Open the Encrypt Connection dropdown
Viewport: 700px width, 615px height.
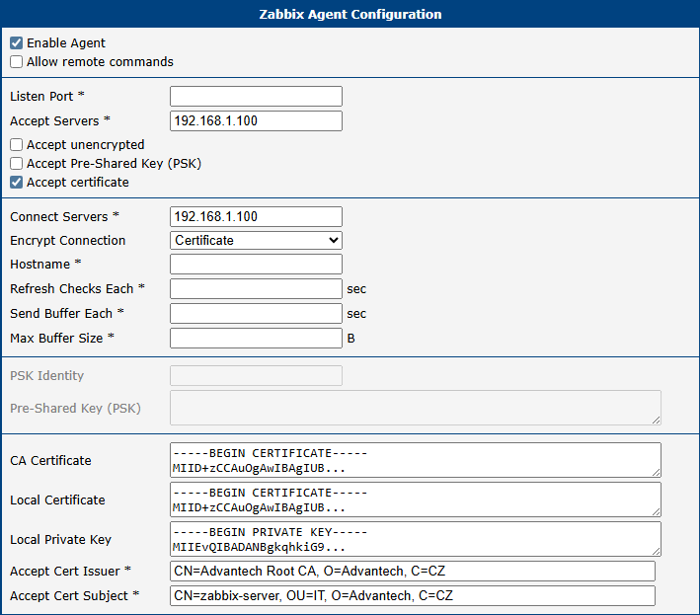point(257,240)
